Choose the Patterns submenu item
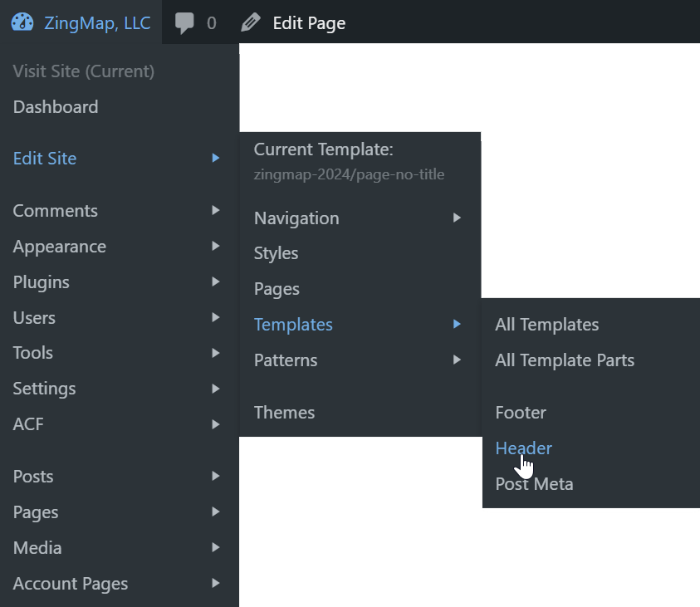This screenshot has width=700, height=607. (286, 360)
